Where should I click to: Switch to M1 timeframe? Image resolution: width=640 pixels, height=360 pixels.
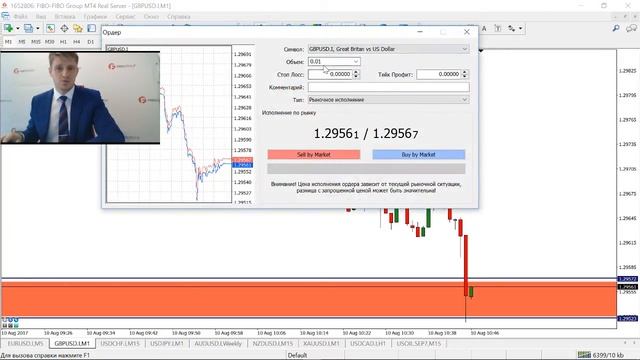tap(8, 42)
